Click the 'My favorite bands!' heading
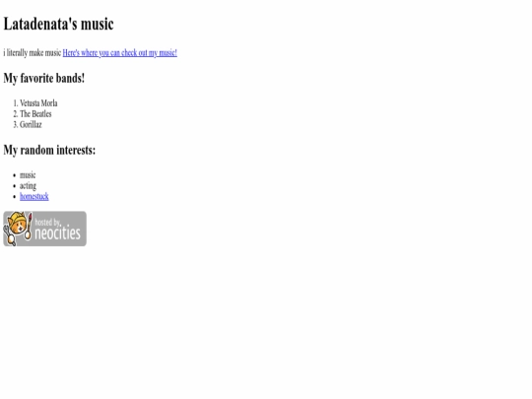Viewport: 532px width, 399px height. pyautogui.click(x=43, y=78)
